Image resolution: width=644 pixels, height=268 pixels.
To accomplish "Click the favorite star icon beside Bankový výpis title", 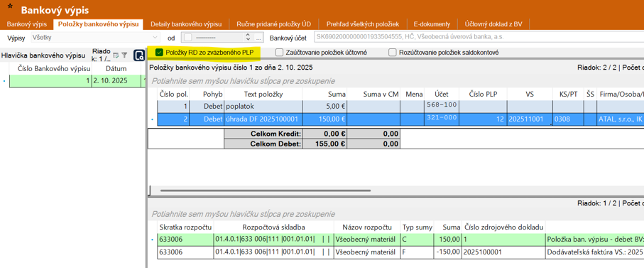I will (10, 7).
